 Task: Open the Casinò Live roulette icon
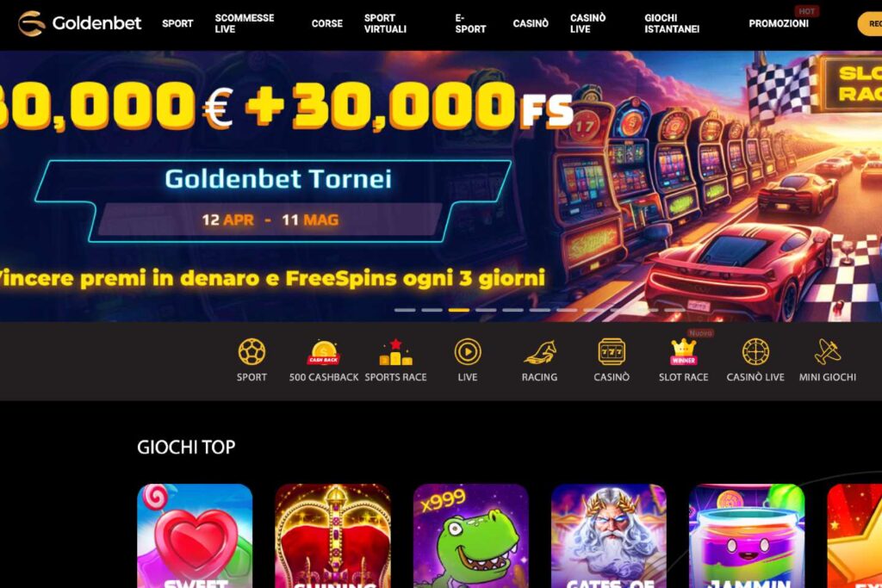point(755,352)
